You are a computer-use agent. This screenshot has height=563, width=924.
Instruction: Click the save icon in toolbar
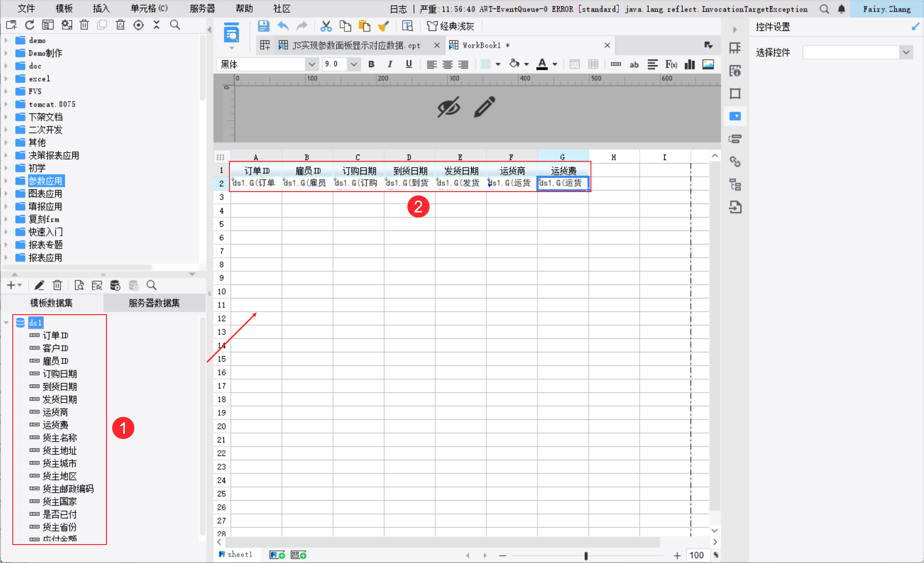coord(264,26)
